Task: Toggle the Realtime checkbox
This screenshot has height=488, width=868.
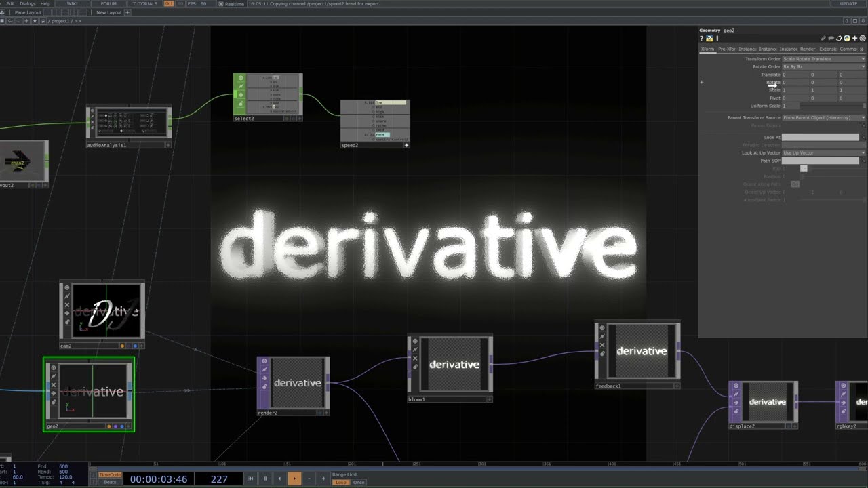Action: 221,3
